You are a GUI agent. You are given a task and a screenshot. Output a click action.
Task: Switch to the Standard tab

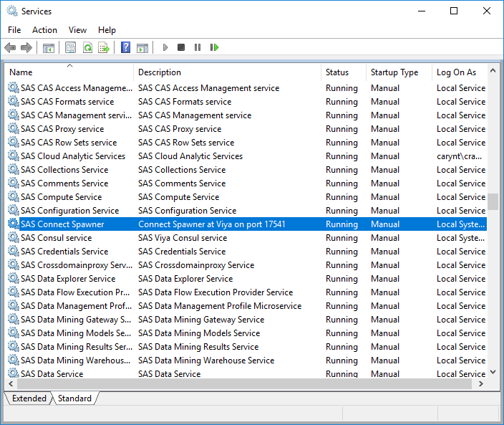click(74, 398)
